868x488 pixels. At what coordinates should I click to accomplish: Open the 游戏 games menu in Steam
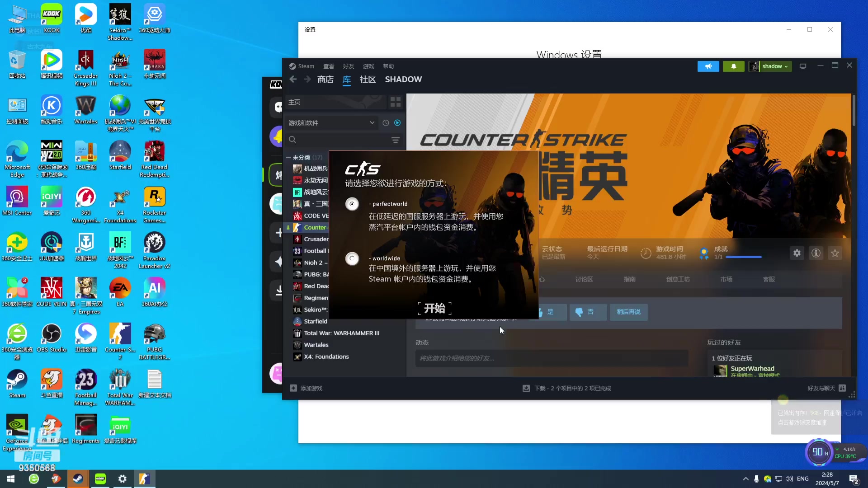pyautogui.click(x=368, y=66)
